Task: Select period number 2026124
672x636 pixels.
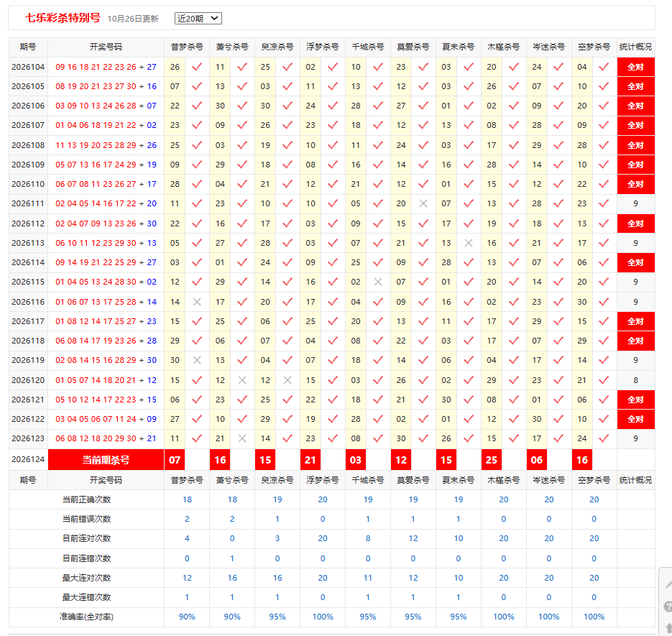Action: pos(28,459)
